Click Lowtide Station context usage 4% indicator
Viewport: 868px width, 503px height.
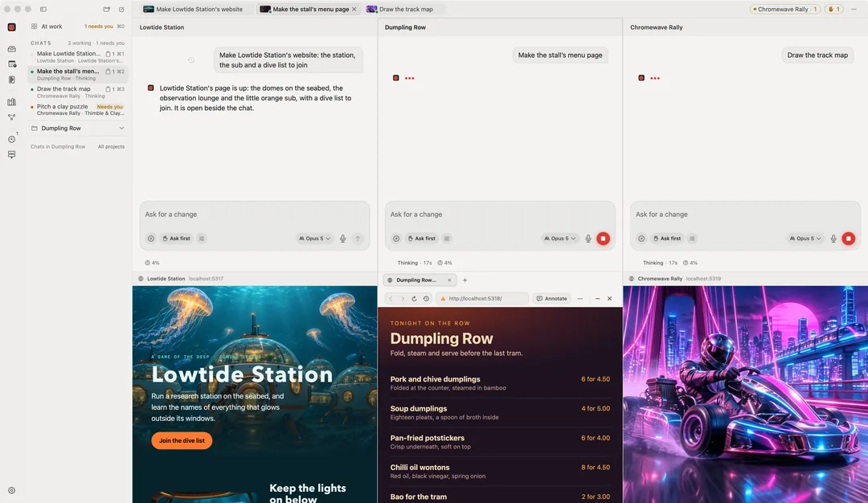152,263
